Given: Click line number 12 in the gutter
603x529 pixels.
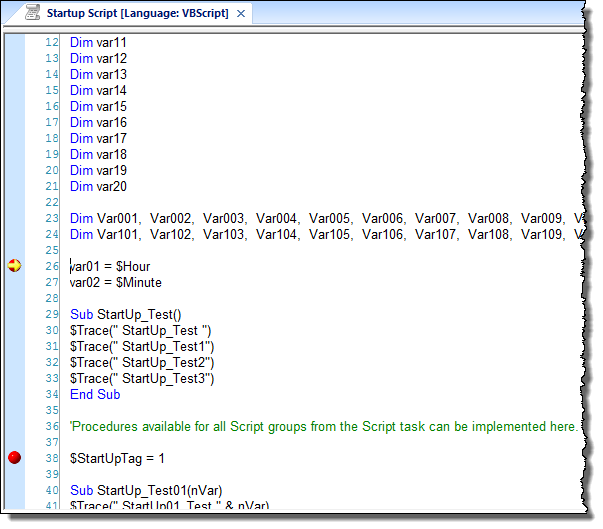Looking at the screenshot, I should pyautogui.click(x=52, y=42).
